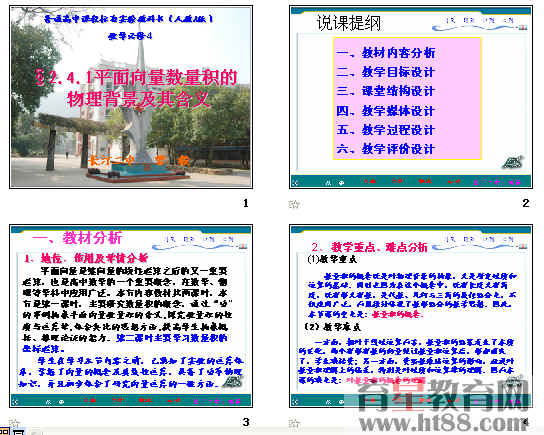Image resolution: width=544 pixels, height=435 pixels.
Task: Select the slide sorter view icon
Action: [x=5, y=432]
